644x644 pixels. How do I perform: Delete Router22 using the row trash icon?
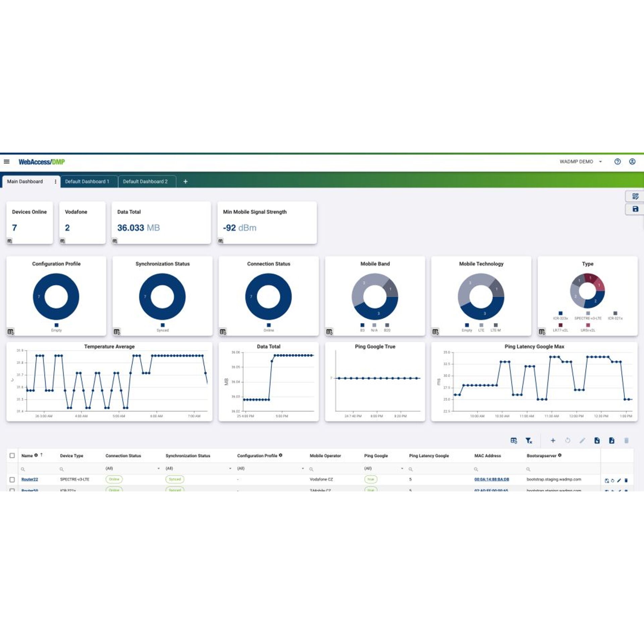point(626,481)
